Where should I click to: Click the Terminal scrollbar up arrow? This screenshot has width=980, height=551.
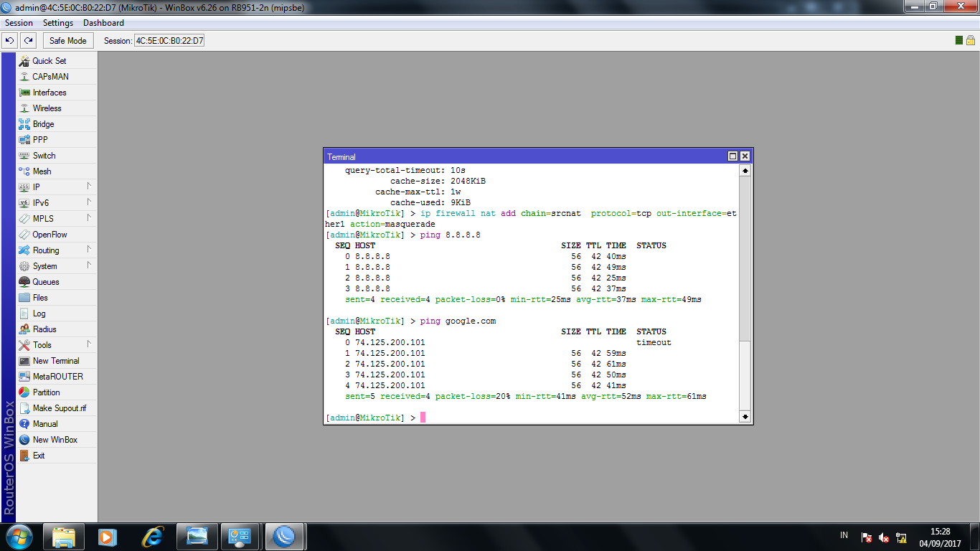745,171
